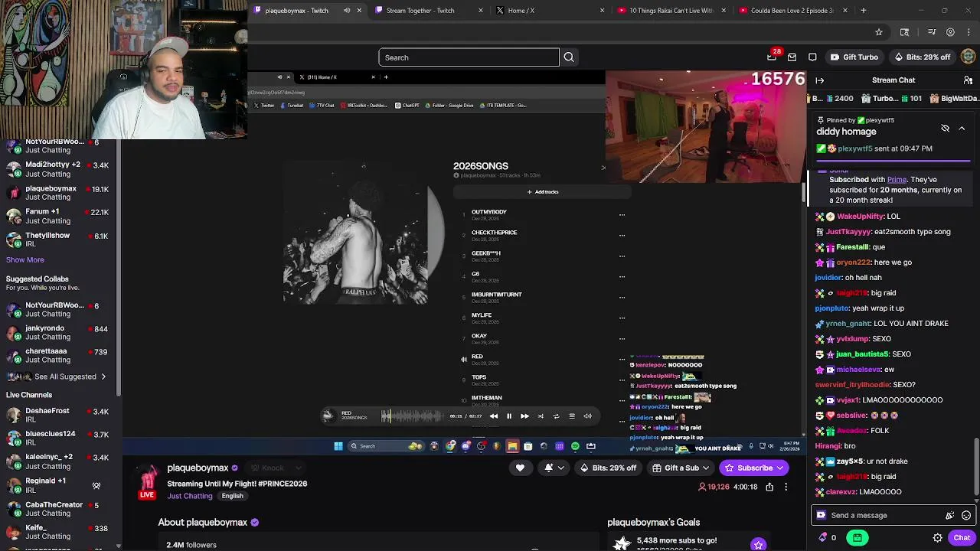Pause the music player in stream
980x551 pixels.
pyautogui.click(x=508, y=416)
